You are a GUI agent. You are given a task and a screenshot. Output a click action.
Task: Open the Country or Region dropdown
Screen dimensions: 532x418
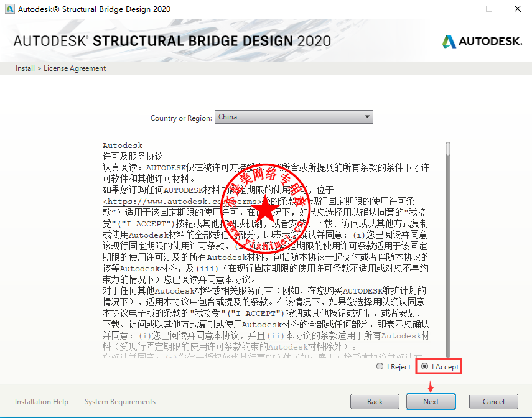[294, 117]
